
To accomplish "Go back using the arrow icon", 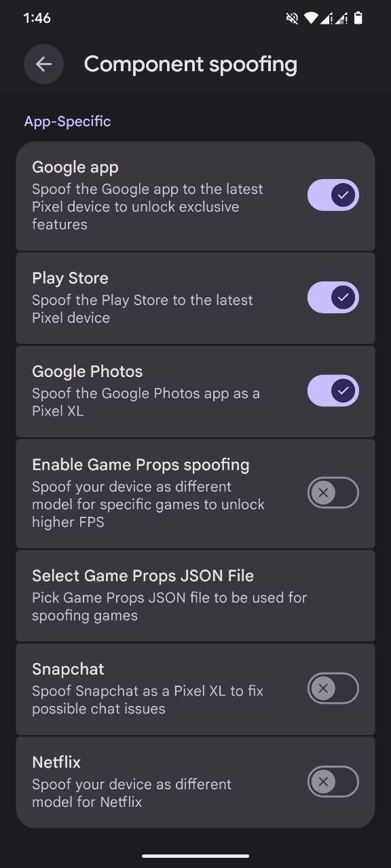I will tap(43, 64).
